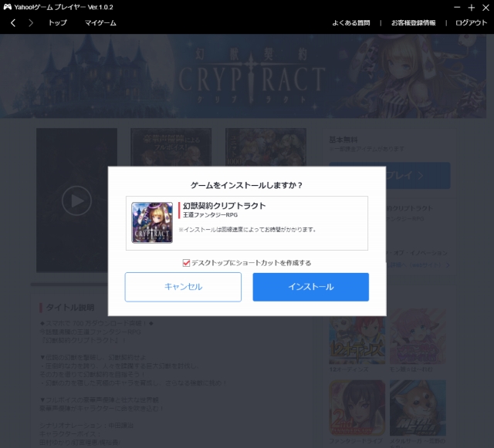Image resolution: width=494 pixels, height=448 pixels.
Task: Open the トップ menu item
Action: pos(58,22)
